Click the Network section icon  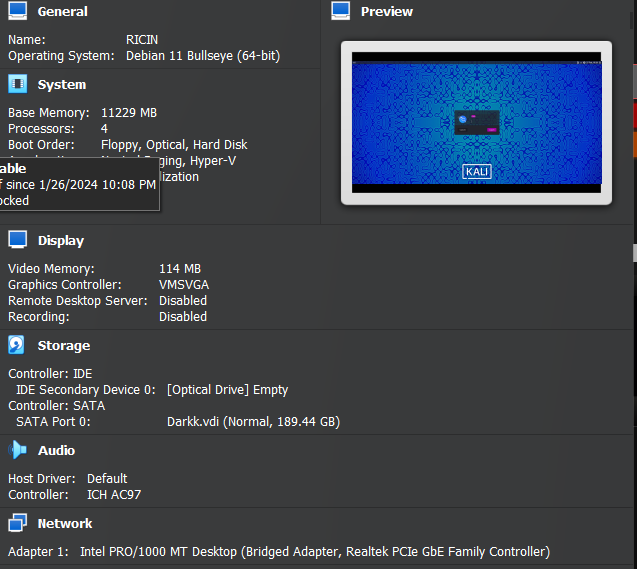(17, 523)
